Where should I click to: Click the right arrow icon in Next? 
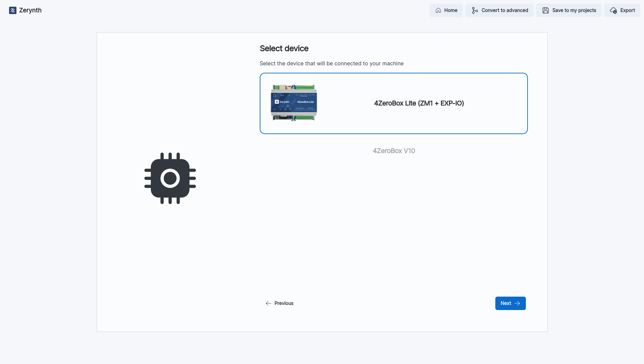point(517,303)
